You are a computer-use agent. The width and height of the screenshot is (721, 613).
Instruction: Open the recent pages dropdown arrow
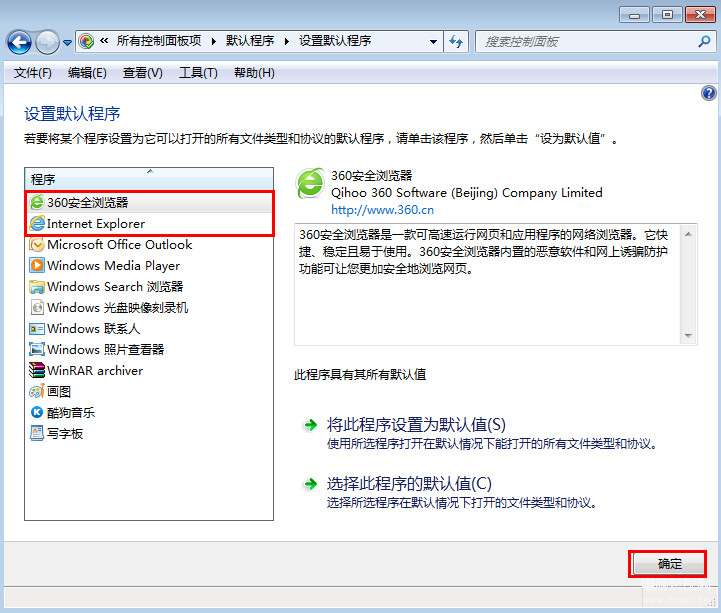(x=67, y=43)
